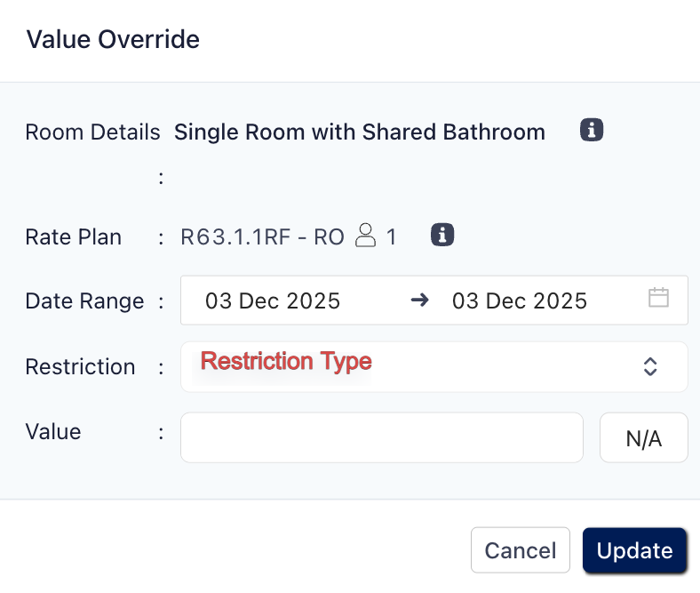This screenshot has height=593, width=700.
Task: Click the R63.1.1RF - RO rate plan code
Action: click(x=262, y=236)
